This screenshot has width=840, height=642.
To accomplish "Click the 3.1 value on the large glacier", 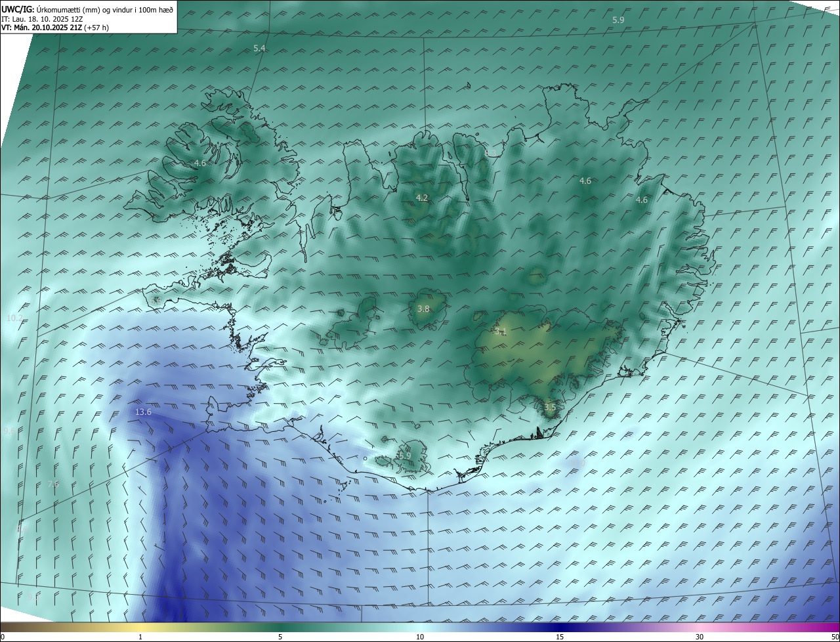I will [501, 332].
